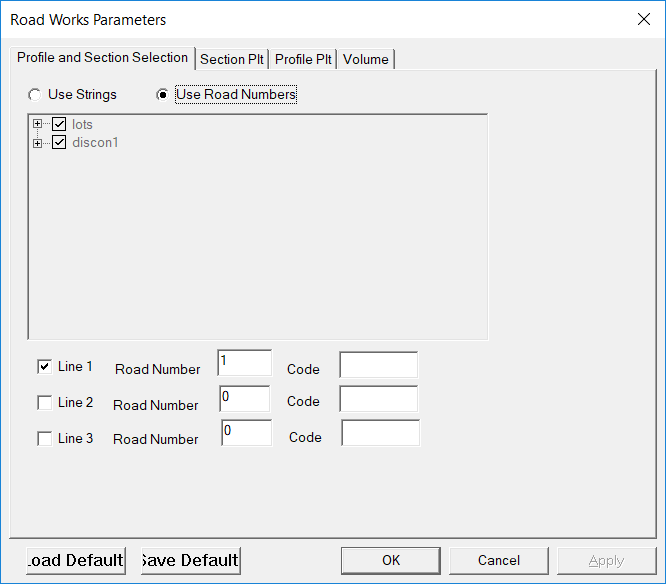Uncheck the discon1 checkbox in tree

pyautogui.click(x=58, y=143)
